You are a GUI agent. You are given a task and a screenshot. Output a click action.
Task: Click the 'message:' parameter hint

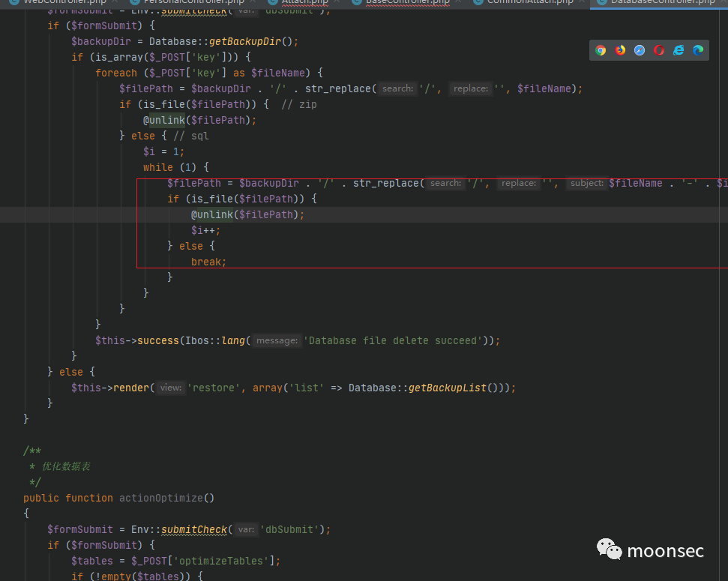click(277, 340)
